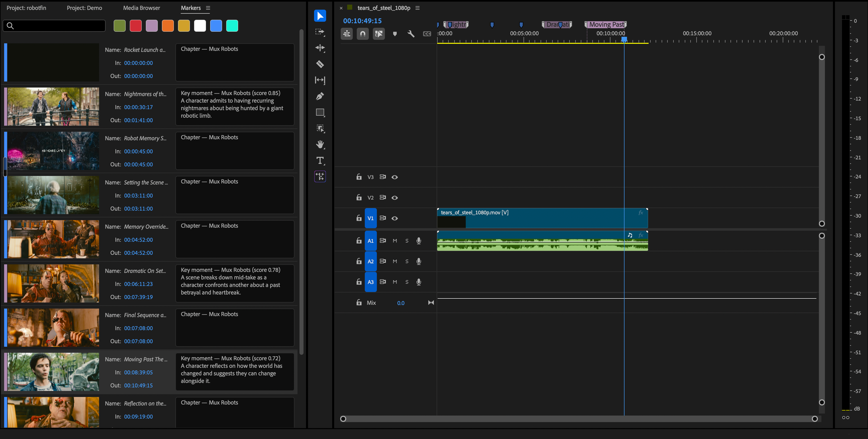Select the Type tool

[320, 160]
